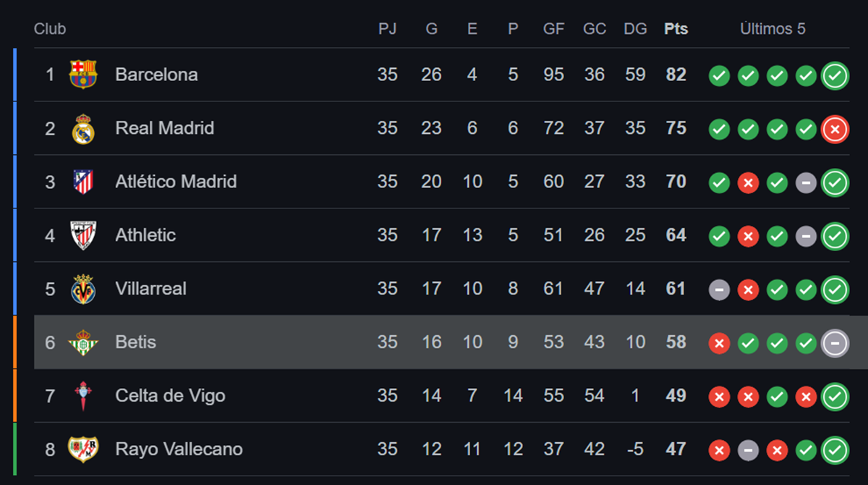The height and width of the screenshot is (485, 868).
Task: Click Real Madrid's red loss indicator
Action: click(835, 129)
